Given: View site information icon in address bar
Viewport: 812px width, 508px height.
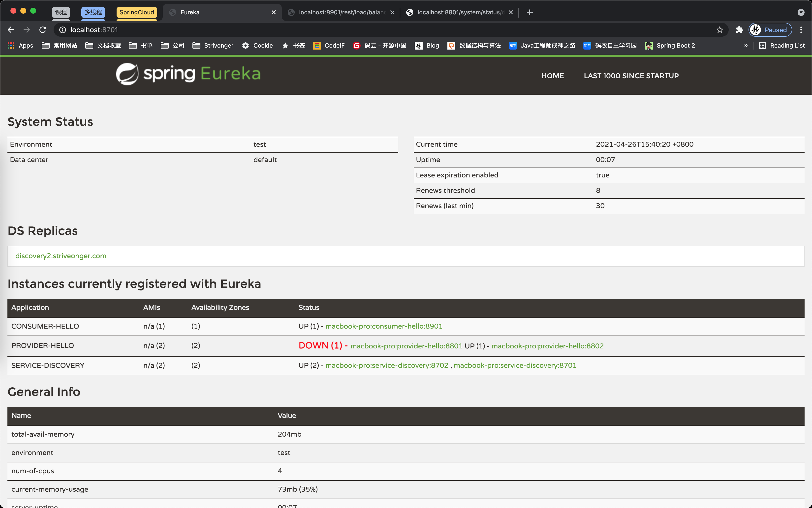Looking at the screenshot, I should [62, 30].
